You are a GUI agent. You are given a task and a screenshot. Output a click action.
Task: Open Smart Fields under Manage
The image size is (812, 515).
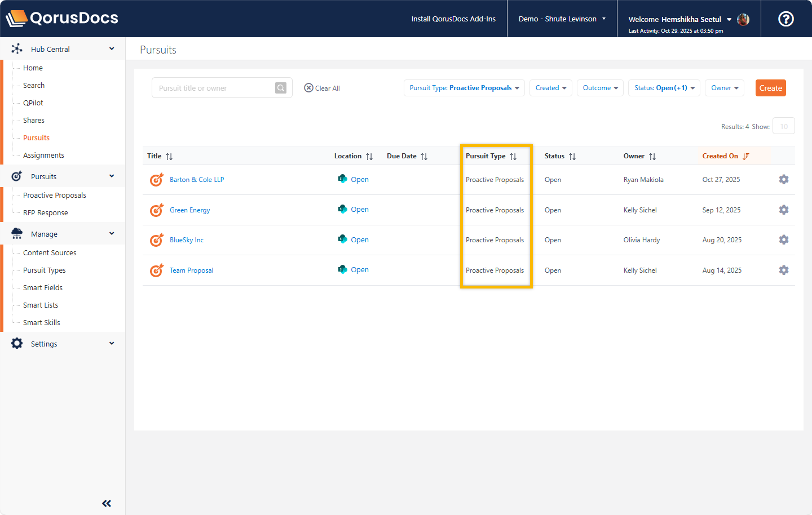point(41,287)
